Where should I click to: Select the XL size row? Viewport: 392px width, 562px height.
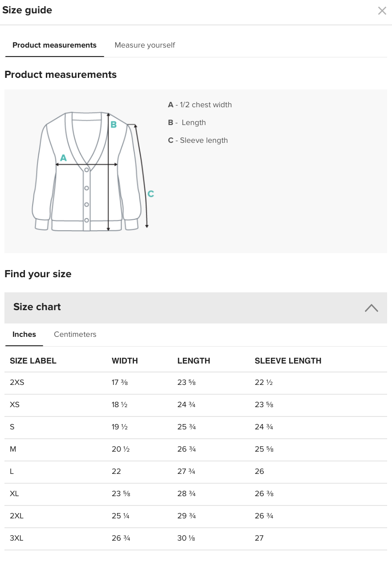point(196,494)
